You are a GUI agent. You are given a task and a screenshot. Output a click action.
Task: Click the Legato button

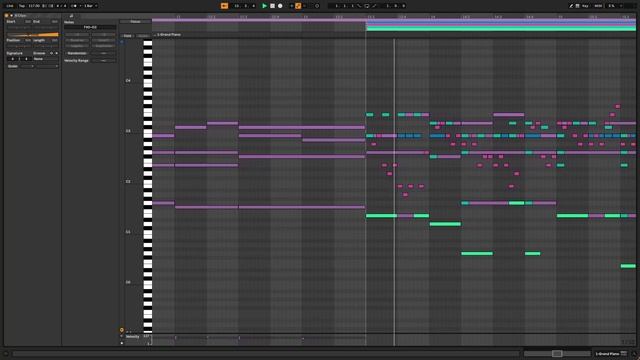(77, 46)
